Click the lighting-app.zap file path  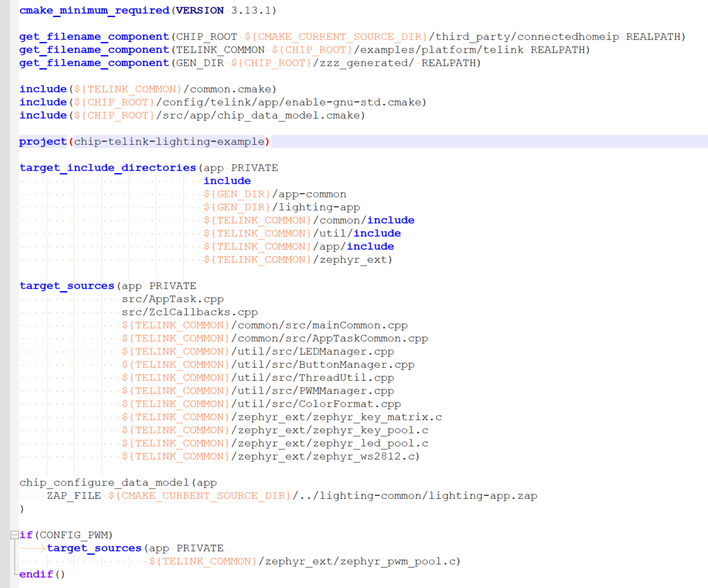[483, 496]
